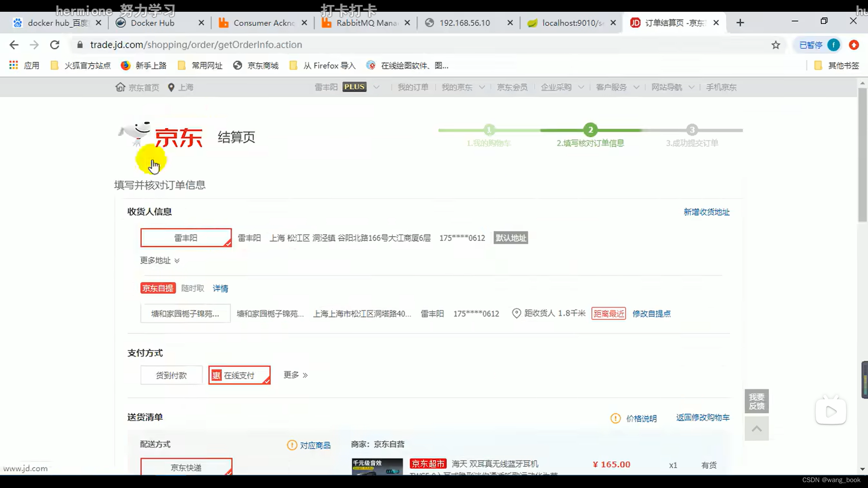868x488 pixels.
Task: Open the 其他书签 bookmarks folder
Action: [836, 66]
